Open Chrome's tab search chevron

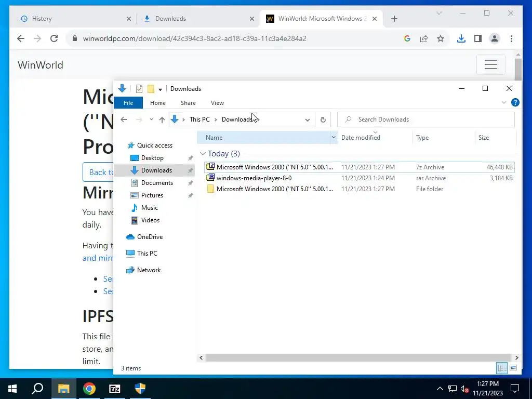[438, 13]
